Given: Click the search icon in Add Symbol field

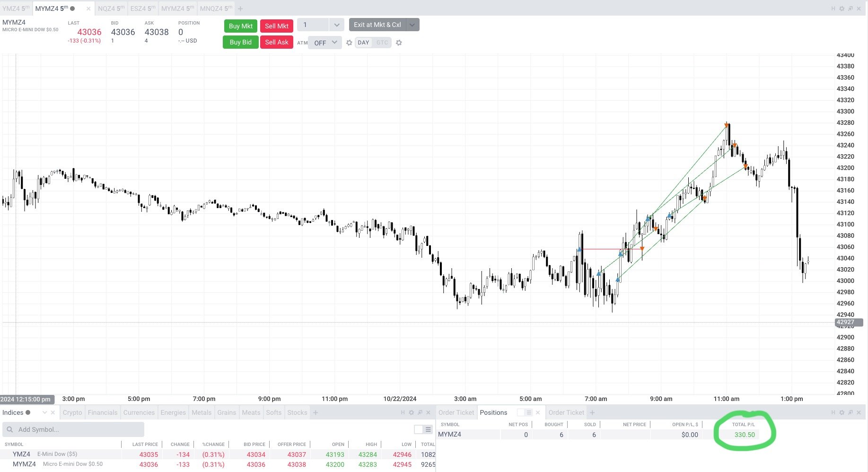Looking at the screenshot, I should click(x=10, y=429).
